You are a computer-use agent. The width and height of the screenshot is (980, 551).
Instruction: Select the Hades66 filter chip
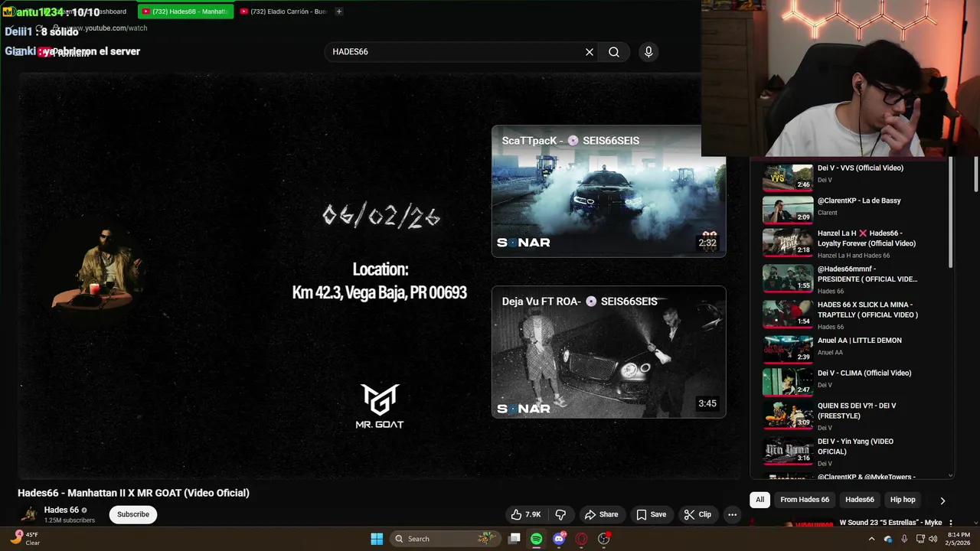859,500
